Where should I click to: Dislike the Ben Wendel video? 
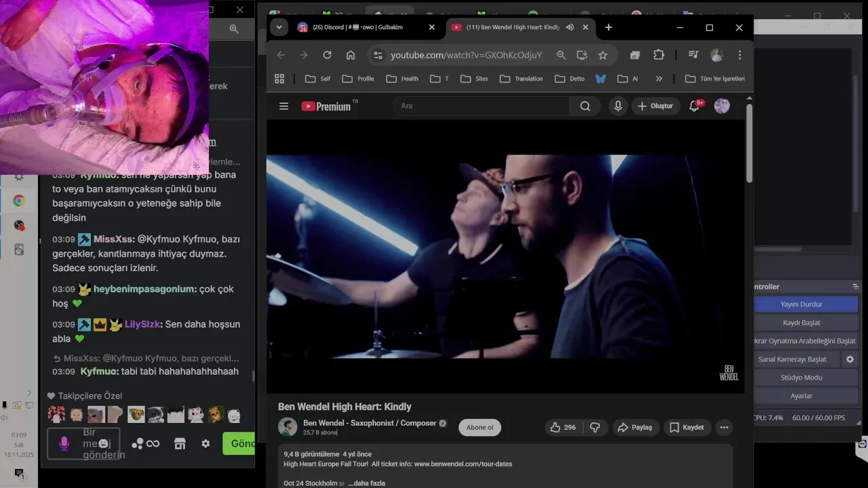coord(595,427)
